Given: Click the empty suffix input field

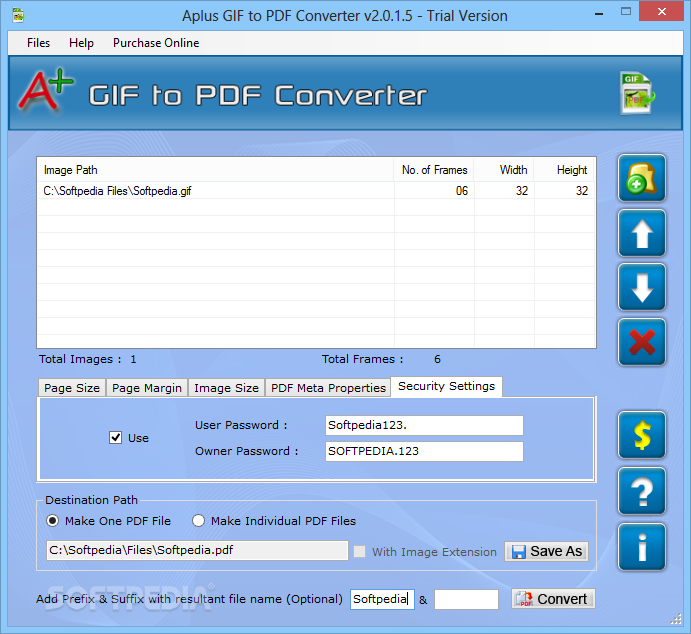Looking at the screenshot, I should 466,599.
